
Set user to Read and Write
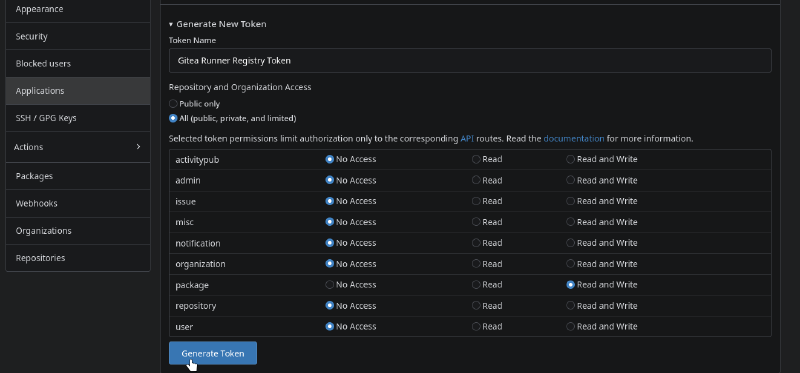tap(570, 327)
